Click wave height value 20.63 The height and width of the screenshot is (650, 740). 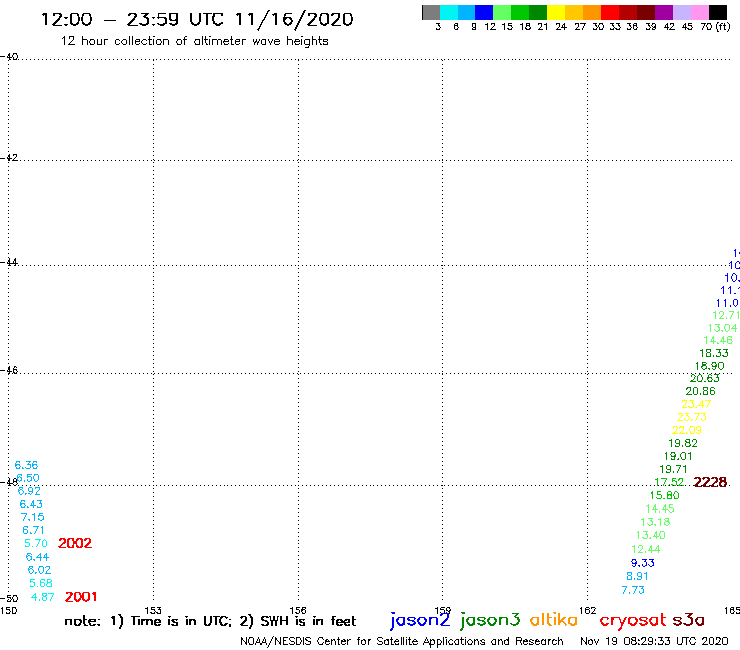click(x=705, y=379)
